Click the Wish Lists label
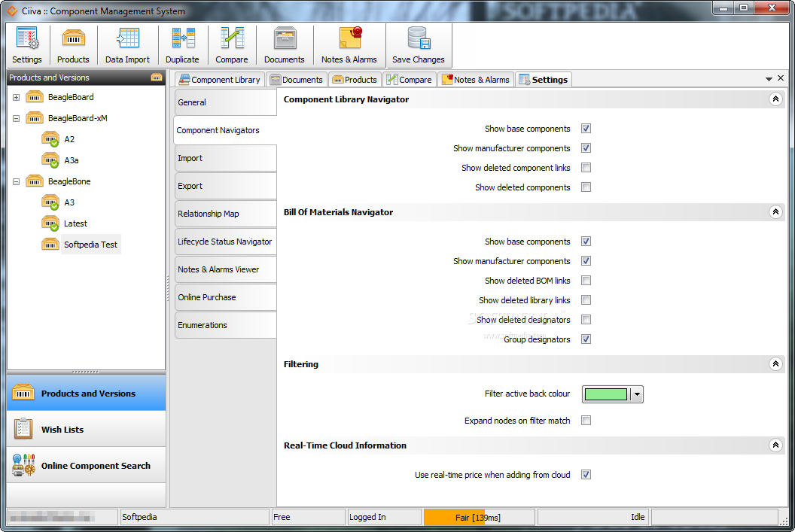Viewport: 795px width, 532px height. [x=62, y=430]
